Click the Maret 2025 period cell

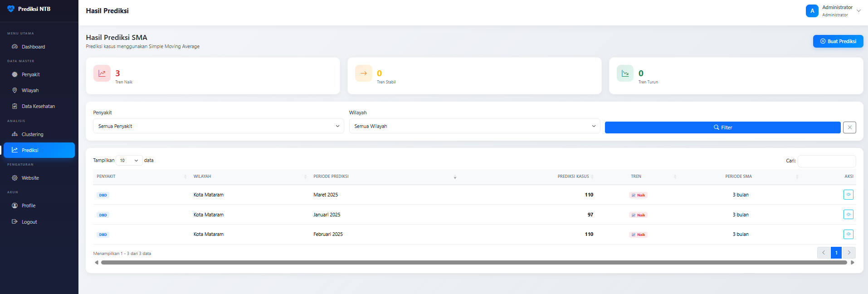326,195
